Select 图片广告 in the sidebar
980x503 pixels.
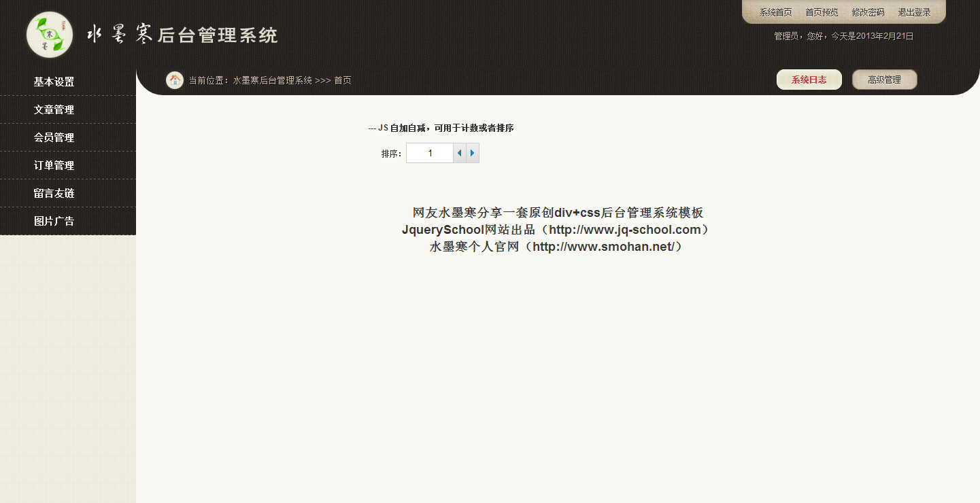54,221
